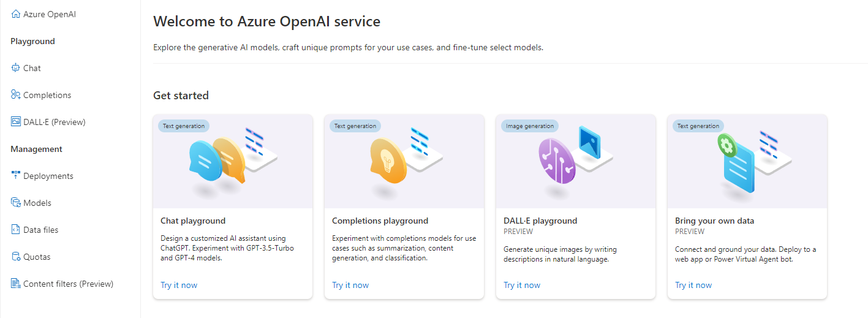Click the DALL·E image icon in sidebar
The height and width of the screenshot is (318, 868).
(16, 122)
